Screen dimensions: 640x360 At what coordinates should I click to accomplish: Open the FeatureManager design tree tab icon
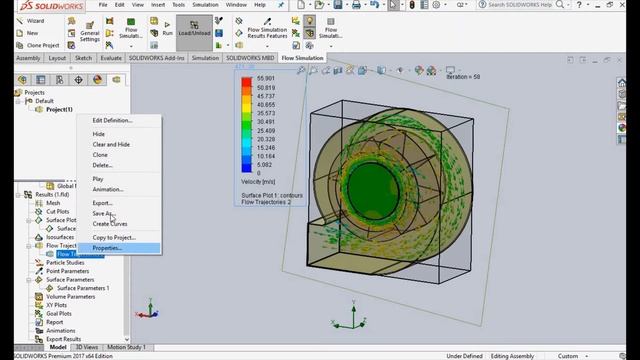tap(22, 79)
